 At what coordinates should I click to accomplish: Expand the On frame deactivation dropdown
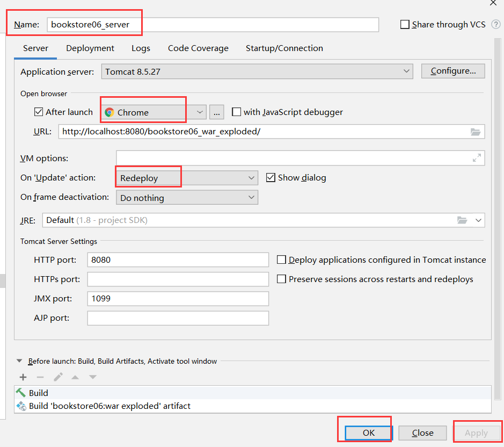[x=187, y=198]
